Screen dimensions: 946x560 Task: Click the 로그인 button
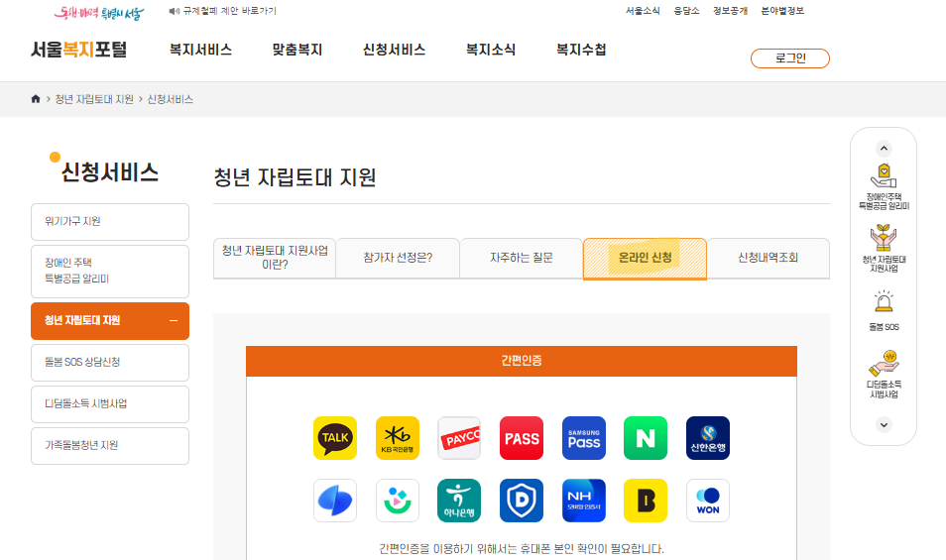pos(790,58)
